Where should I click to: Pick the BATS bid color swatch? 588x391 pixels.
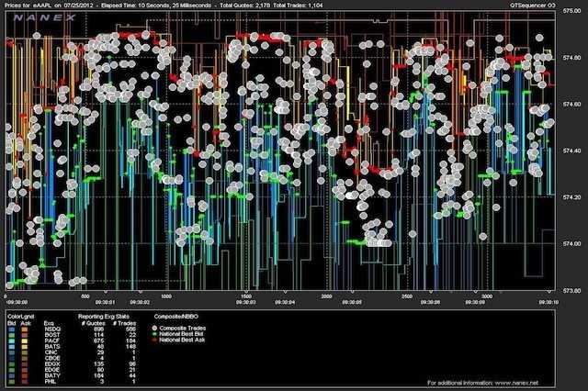pos(12,347)
